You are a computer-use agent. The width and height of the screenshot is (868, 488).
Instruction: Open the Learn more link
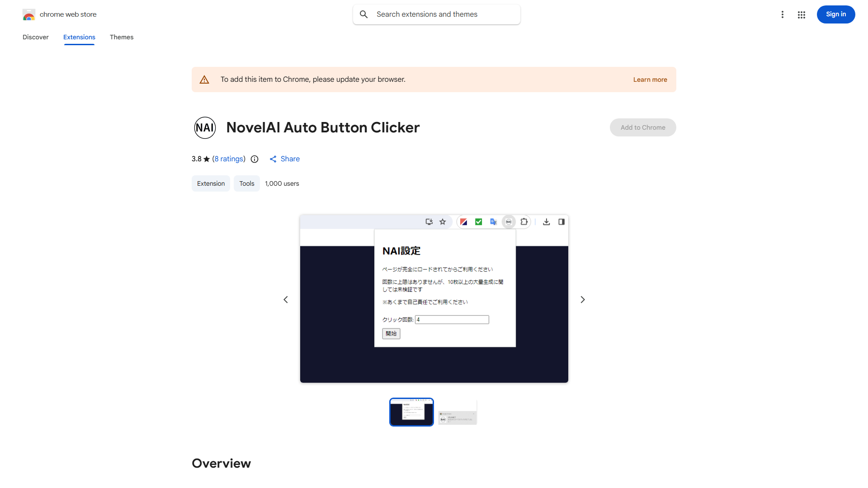tap(650, 80)
